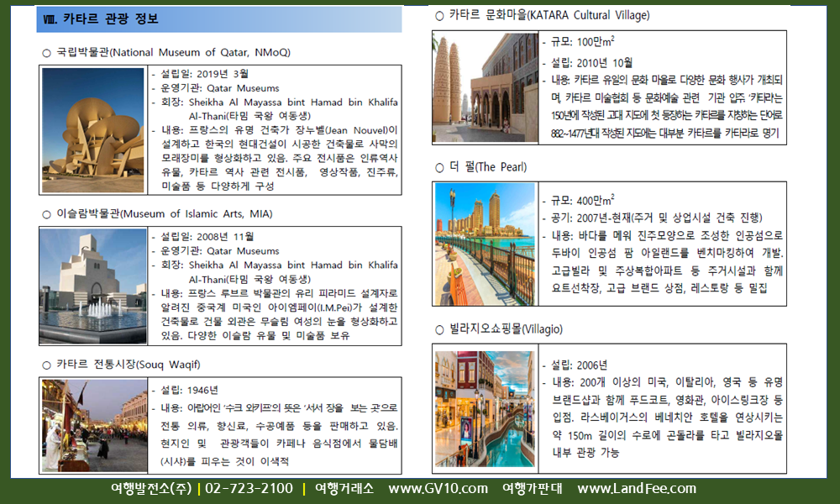
Task: Click the National Museum of Qatar photo
Action: pyautogui.click(x=93, y=129)
